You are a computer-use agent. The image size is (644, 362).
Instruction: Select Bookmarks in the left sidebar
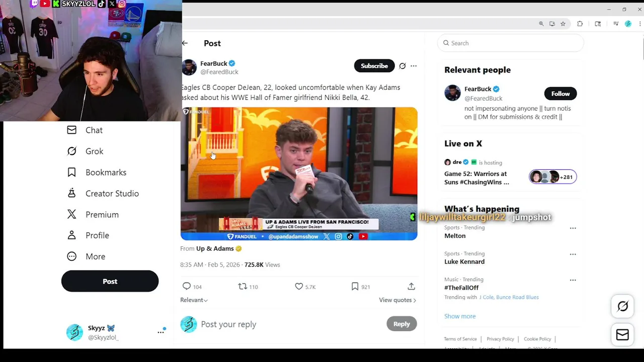97,172
